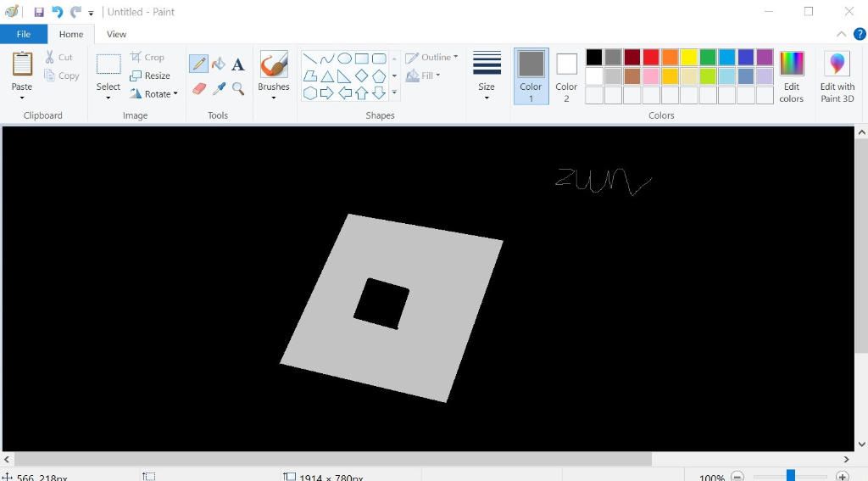Select the Fill with color bucket tool
The width and height of the screenshot is (868, 481).
[219, 64]
